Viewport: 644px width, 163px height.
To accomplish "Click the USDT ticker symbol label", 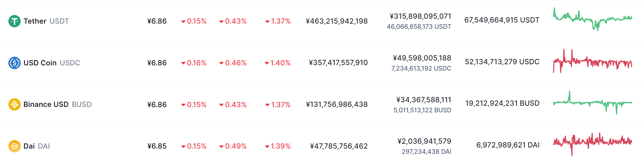I will click(59, 21).
